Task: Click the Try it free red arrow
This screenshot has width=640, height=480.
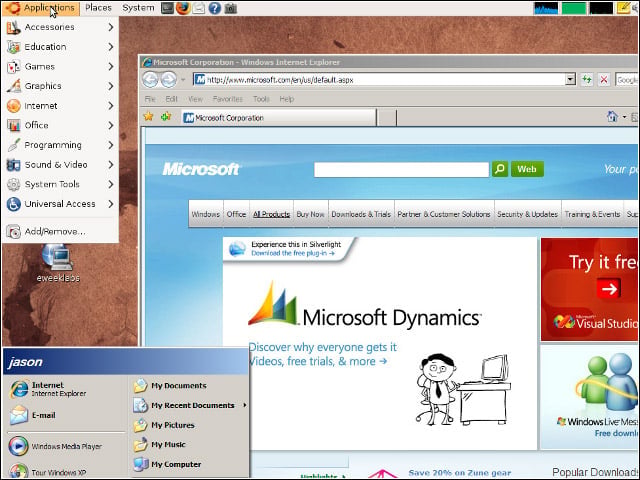Action: 609,289
